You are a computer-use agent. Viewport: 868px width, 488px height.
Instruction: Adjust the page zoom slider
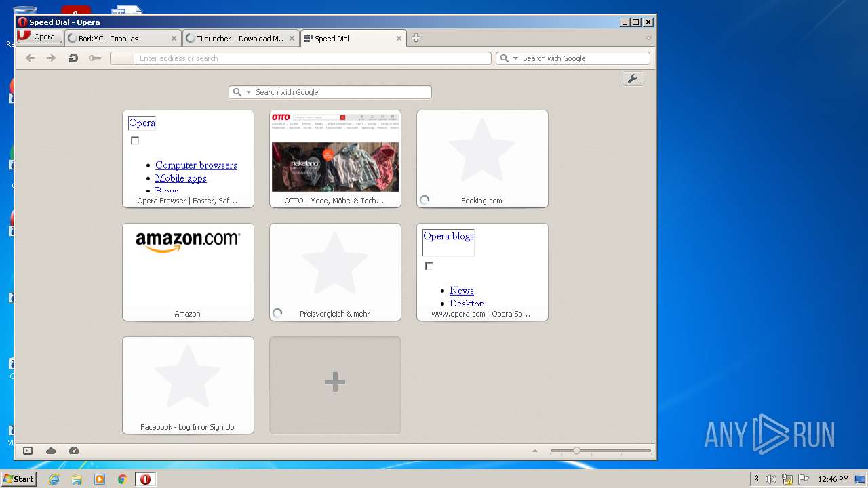pos(600,451)
